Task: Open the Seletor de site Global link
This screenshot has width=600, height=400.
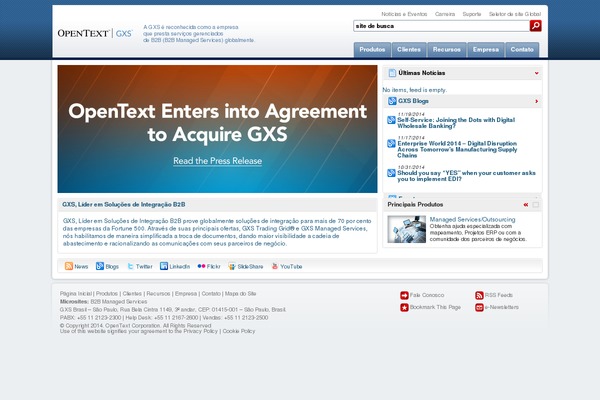Action: point(515,14)
